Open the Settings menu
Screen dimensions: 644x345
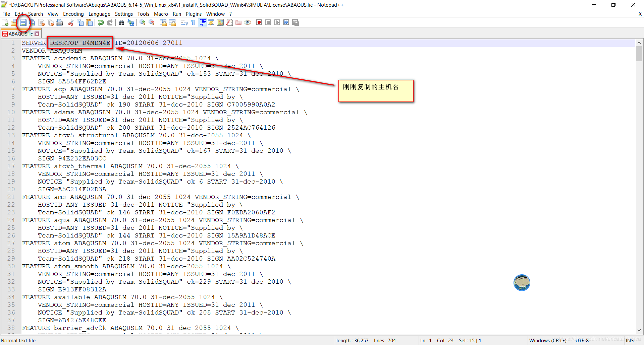[124, 14]
